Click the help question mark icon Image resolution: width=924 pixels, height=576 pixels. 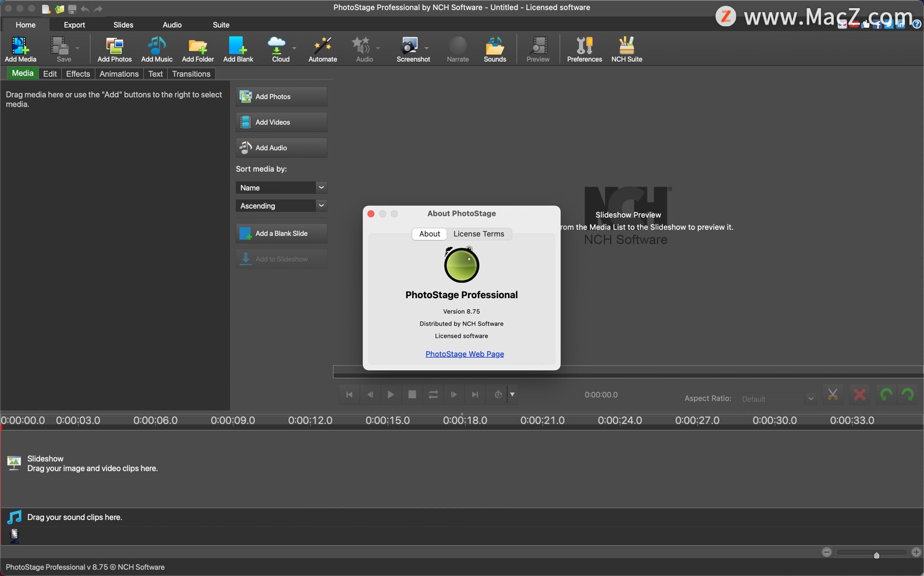click(917, 24)
